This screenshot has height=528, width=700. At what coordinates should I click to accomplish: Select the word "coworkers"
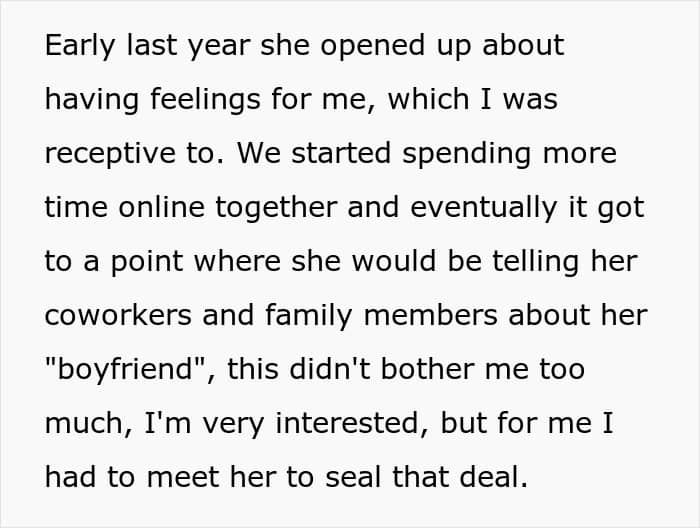118,316
